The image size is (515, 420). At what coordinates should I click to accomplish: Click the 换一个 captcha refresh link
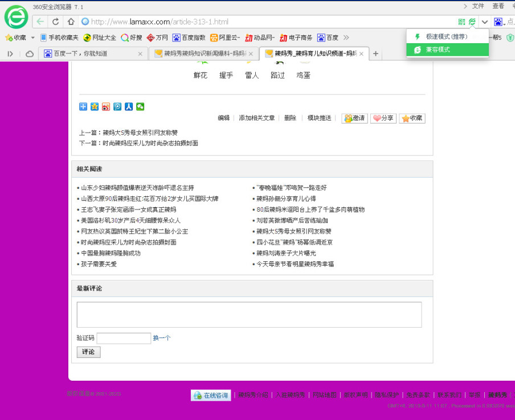click(x=161, y=338)
